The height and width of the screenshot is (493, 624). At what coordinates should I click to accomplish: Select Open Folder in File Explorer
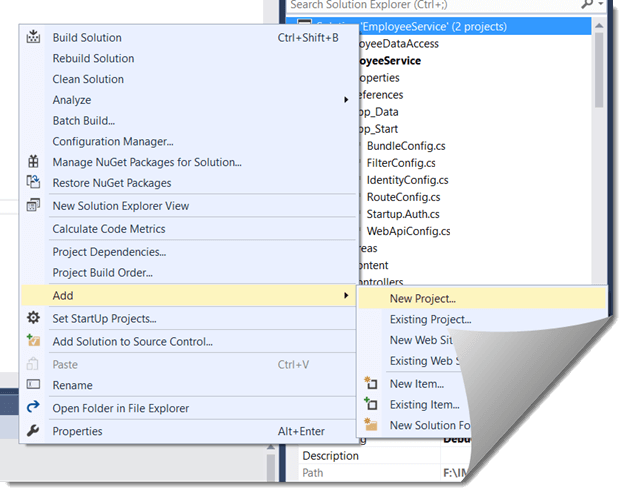(189, 408)
